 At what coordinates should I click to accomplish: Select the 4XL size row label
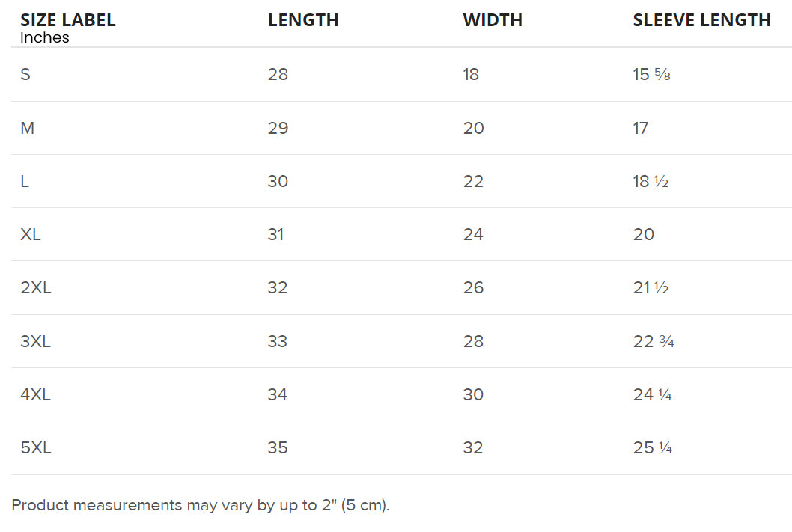pos(36,394)
